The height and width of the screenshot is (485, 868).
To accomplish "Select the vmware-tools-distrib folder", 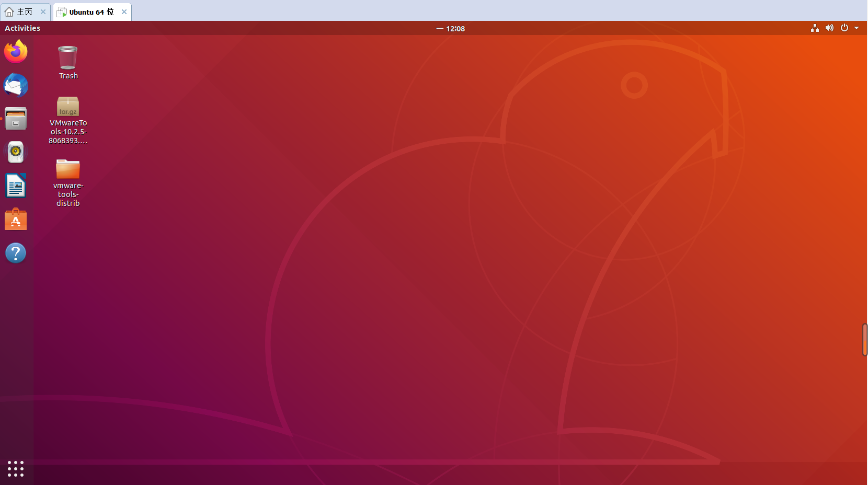I will tap(68, 183).
